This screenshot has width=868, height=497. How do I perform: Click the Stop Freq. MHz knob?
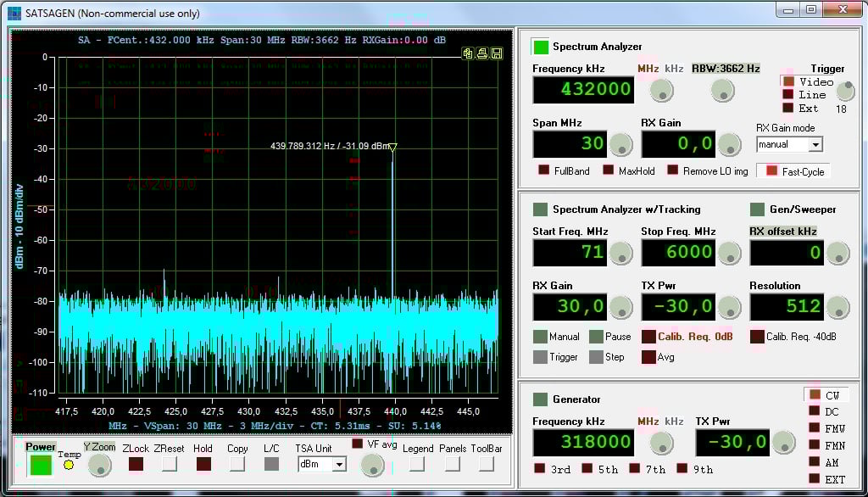[730, 254]
